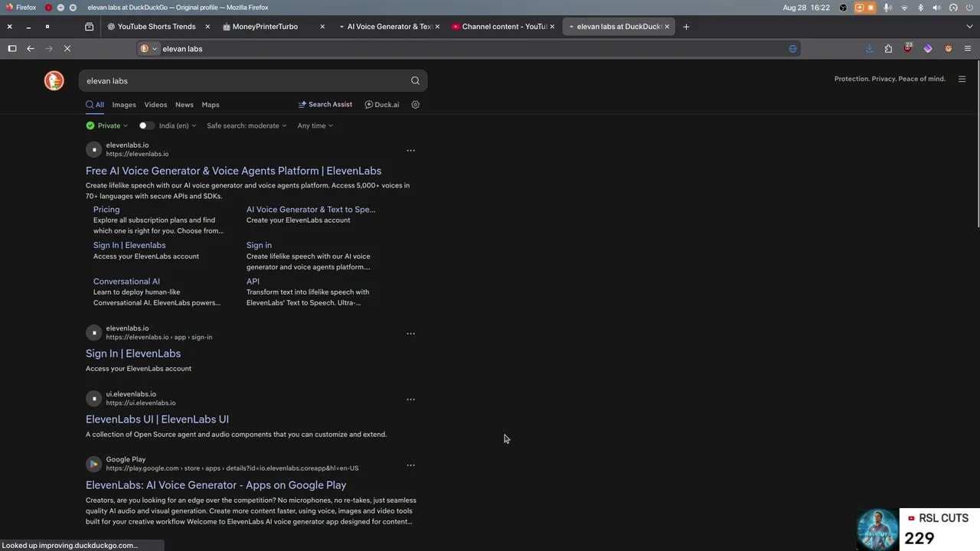Open the Pricing sitelink
Viewport: 980px width, 551px height.
tap(106, 210)
